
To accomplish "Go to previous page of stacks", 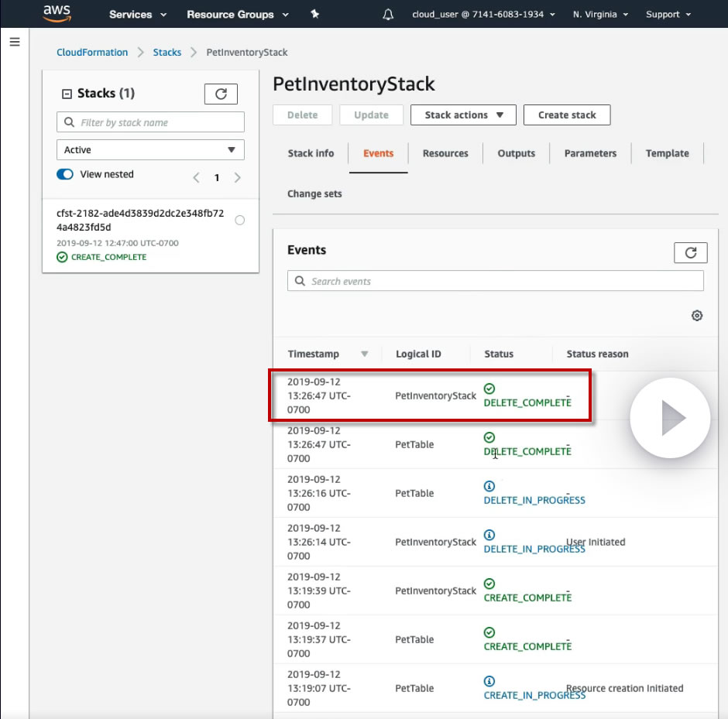I will pyautogui.click(x=197, y=178).
